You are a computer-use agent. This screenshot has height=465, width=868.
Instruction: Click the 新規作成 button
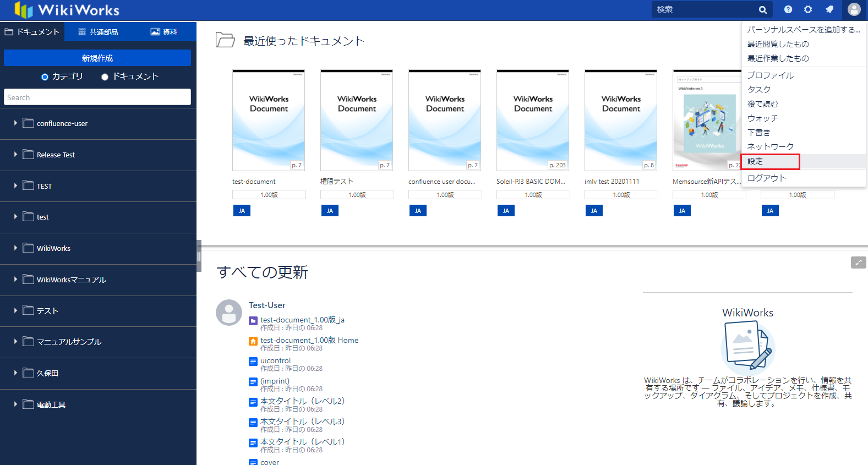click(x=97, y=58)
